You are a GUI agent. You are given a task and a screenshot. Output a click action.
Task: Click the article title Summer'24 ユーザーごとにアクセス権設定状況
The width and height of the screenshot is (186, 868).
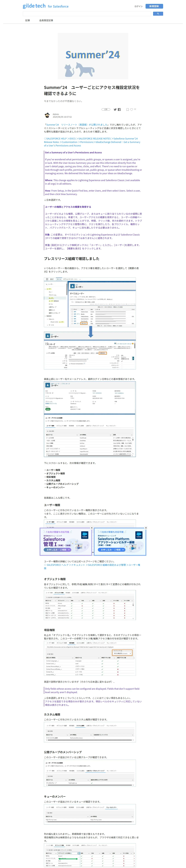pos(92,90)
